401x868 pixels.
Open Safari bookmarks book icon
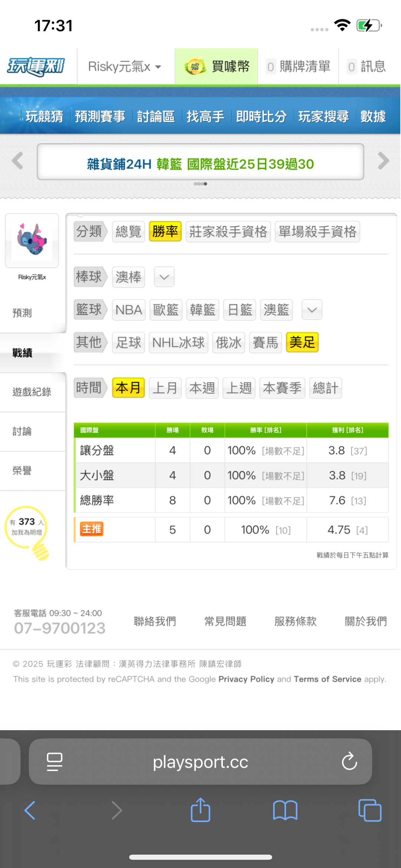pyautogui.click(x=285, y=810)
